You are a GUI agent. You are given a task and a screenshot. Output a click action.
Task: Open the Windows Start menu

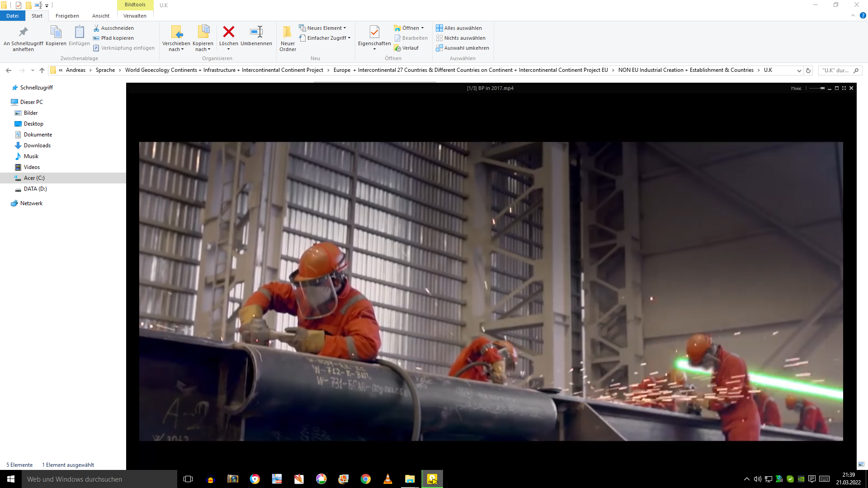11,479
